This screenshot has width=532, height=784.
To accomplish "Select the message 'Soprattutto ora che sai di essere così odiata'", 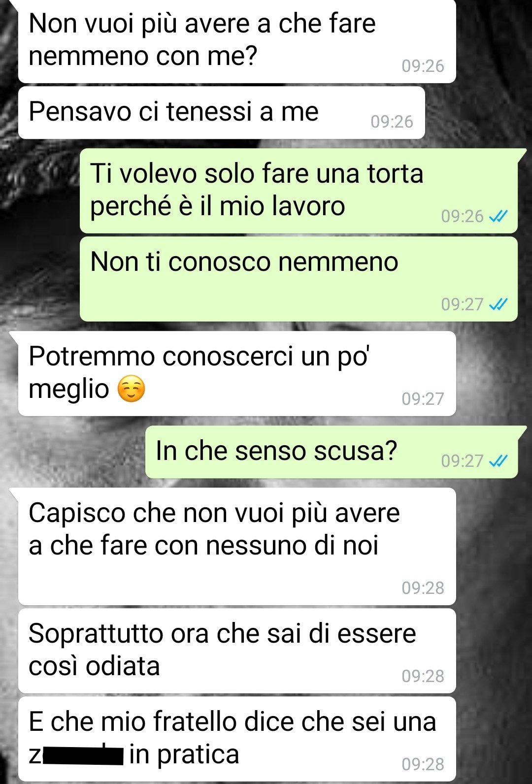I will click(x=237, y=651).
